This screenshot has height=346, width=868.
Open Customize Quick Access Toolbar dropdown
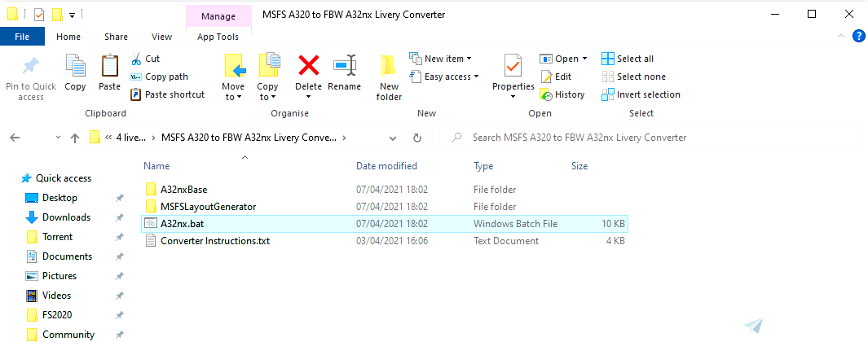(73, 15)
